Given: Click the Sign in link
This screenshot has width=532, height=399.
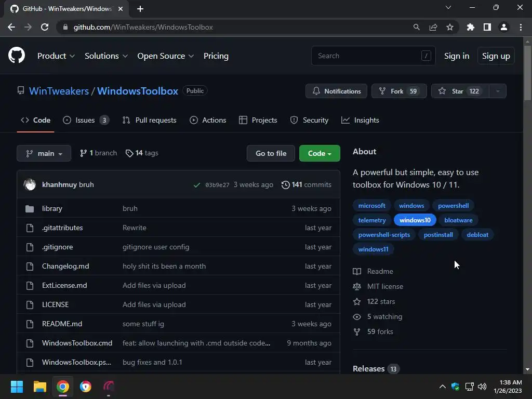Looking at the screenshot, I should pyautogui.click(x=457, y=56).
